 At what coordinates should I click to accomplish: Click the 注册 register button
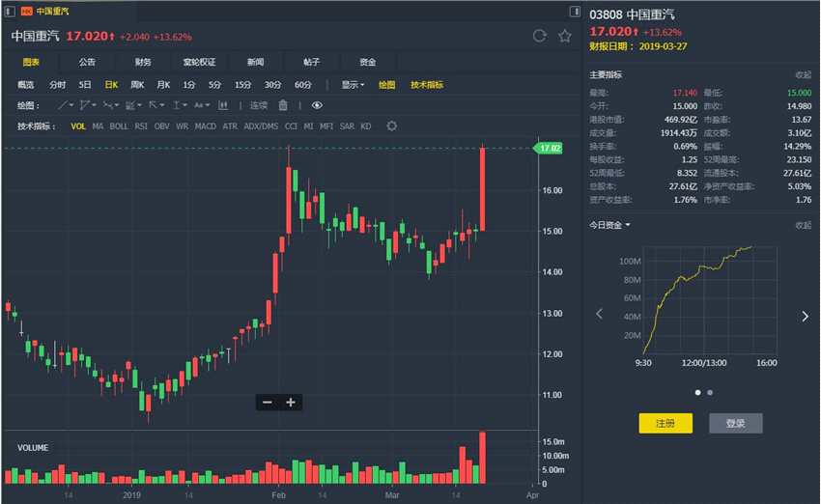[x=665, y=423]
